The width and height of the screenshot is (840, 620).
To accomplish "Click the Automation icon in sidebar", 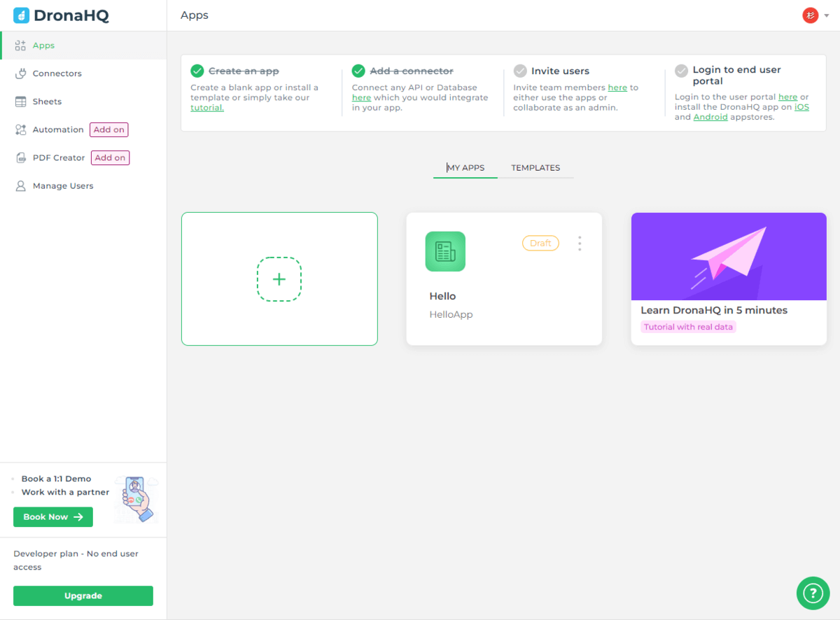I will pyautogui.click(x=20, y=129).
